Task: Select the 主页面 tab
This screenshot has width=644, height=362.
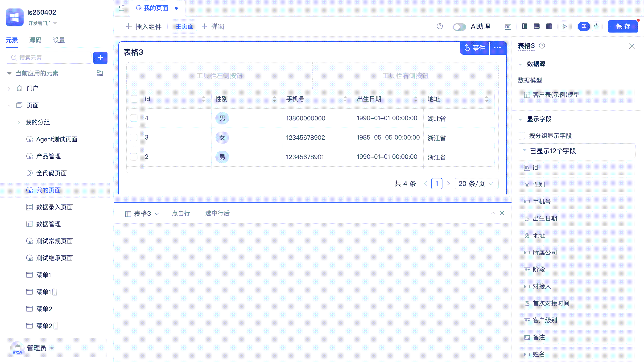Action: tap(185, 26)
